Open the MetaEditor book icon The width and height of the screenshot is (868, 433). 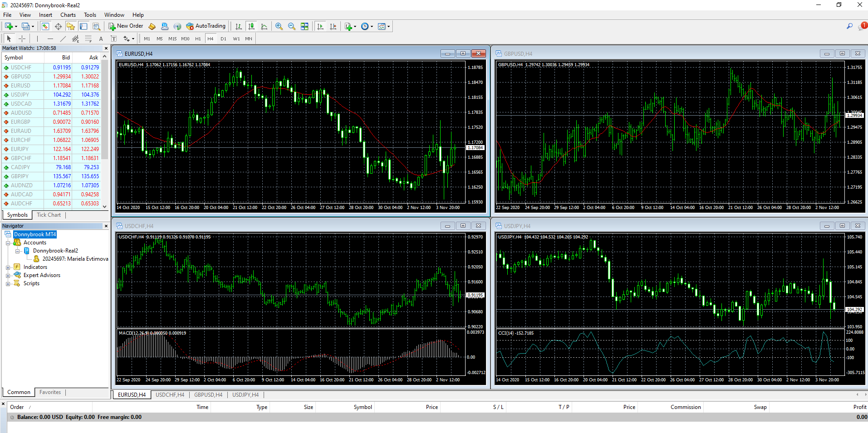[x=152, y=26]
